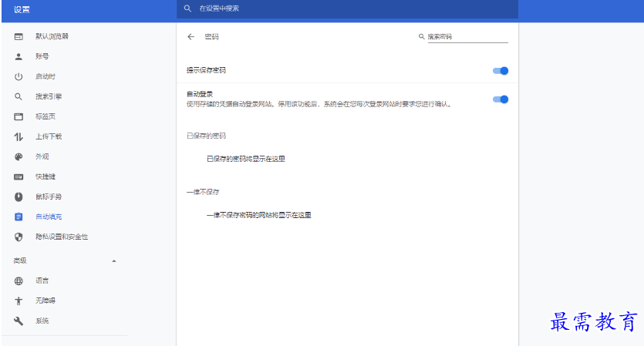Click the 一律不保存 section heading
Image resolution: width=644 pixels, height=346 pixels.
tap(203, 192)
